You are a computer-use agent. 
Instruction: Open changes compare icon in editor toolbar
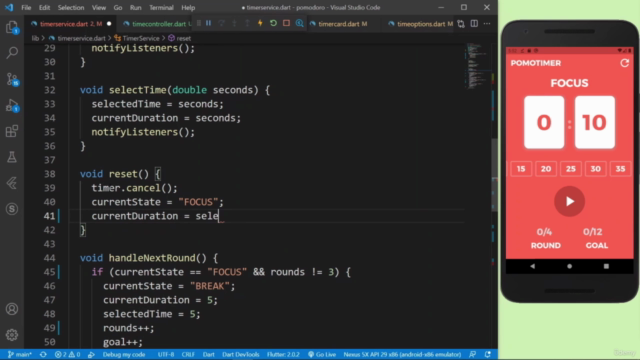[x=461, y=24]
